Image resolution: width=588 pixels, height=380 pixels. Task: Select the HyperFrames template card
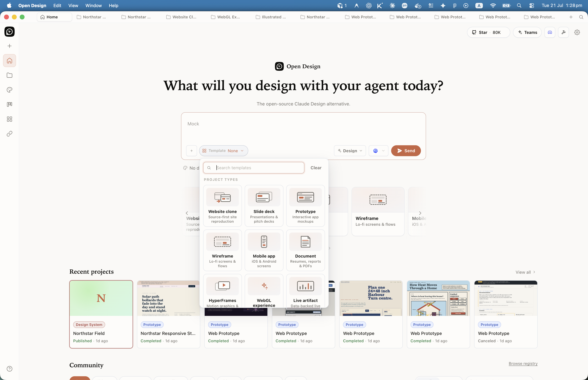[x=223, y=291]
